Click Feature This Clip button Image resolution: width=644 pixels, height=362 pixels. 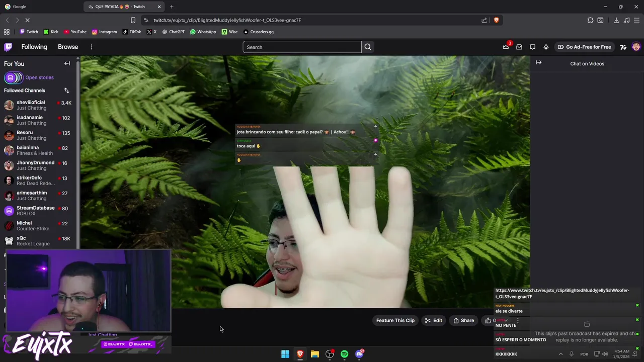click(395, 320)
